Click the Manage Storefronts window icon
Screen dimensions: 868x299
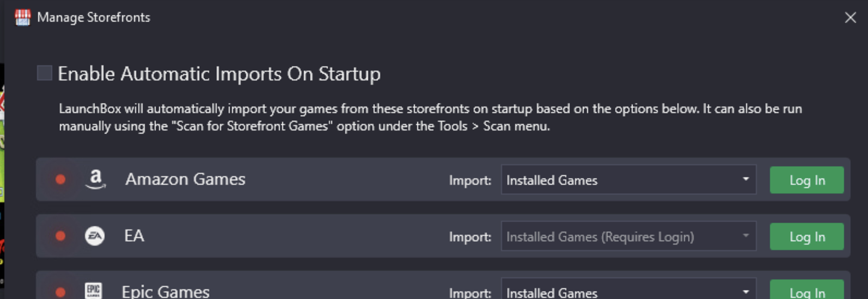pyautogui.click(x=23, y=17)
